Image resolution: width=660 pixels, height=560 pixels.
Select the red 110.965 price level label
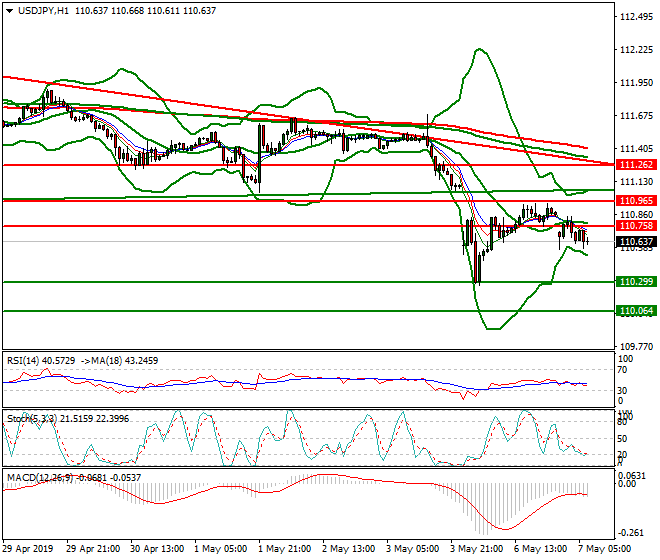(x=636, y=201)
